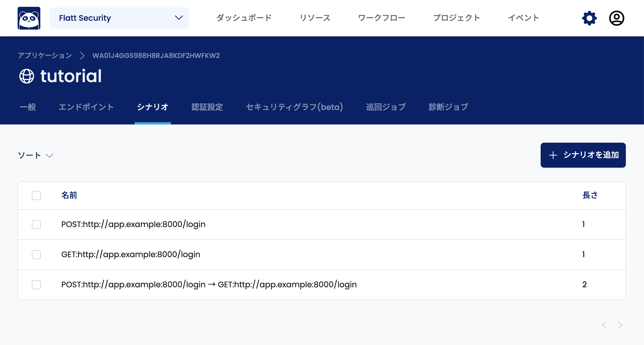Go to next page arrow
This screenshot has width=644, height=345.
[x=620, y=325]
